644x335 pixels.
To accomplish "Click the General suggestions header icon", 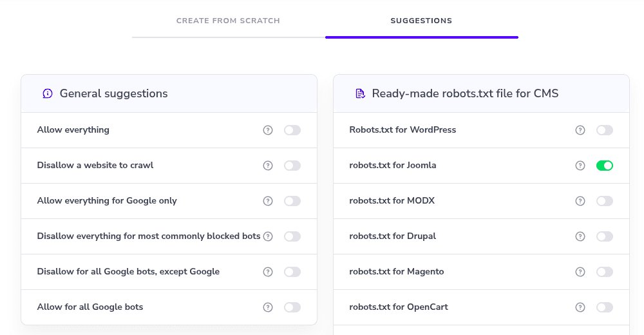I will (48, 93).
